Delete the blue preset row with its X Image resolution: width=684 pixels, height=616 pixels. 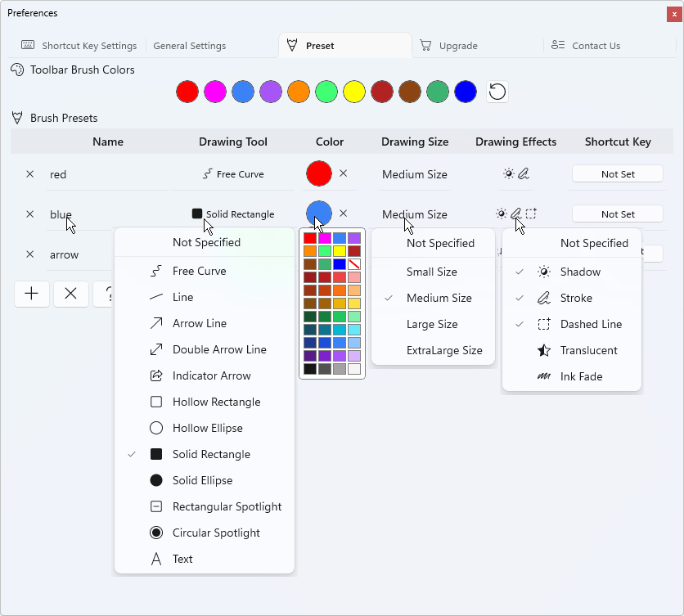pyautogui.click(x=29, y=214)
